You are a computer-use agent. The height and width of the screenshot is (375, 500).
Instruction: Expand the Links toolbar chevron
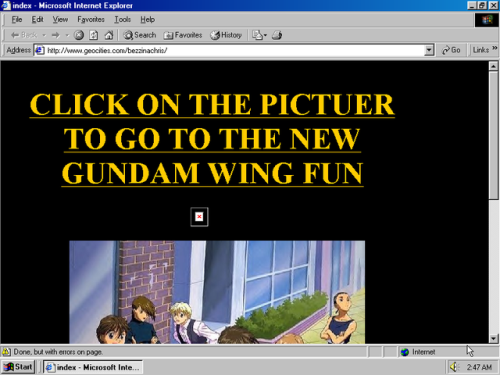coord(495,48)
